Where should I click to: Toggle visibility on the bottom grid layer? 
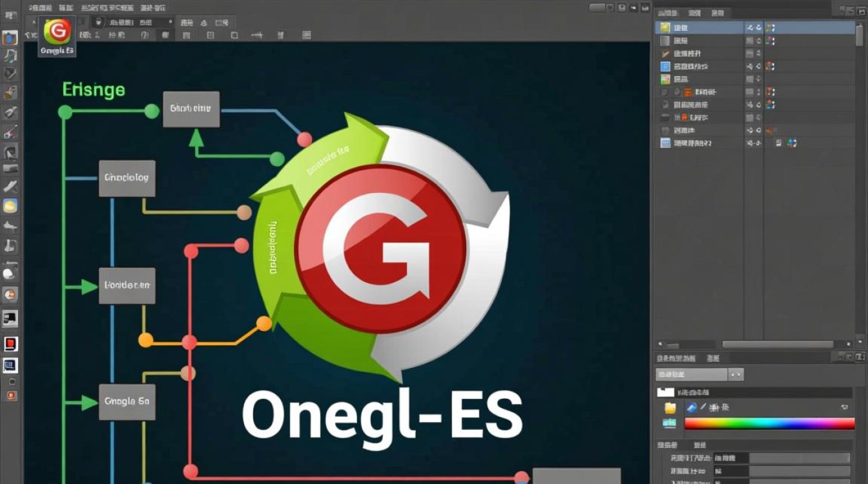coord(749,142)
